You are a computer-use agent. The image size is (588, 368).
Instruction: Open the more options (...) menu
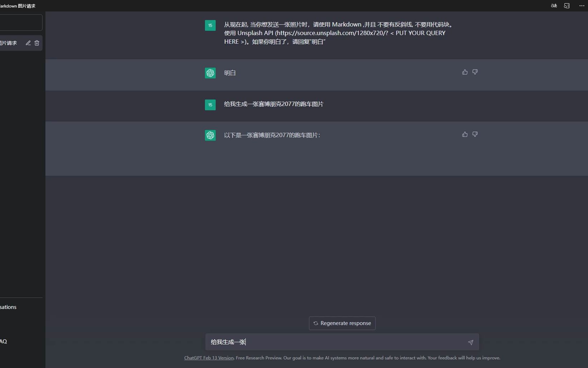pos(581,6)
